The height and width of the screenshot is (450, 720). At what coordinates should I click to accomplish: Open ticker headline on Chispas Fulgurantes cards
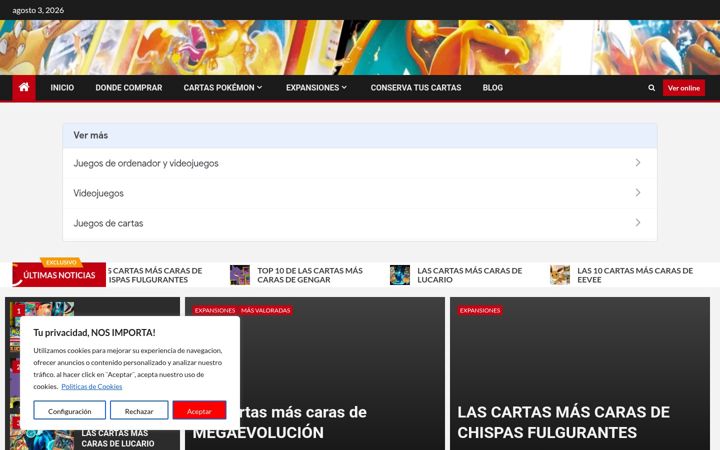tap(155, 275)
